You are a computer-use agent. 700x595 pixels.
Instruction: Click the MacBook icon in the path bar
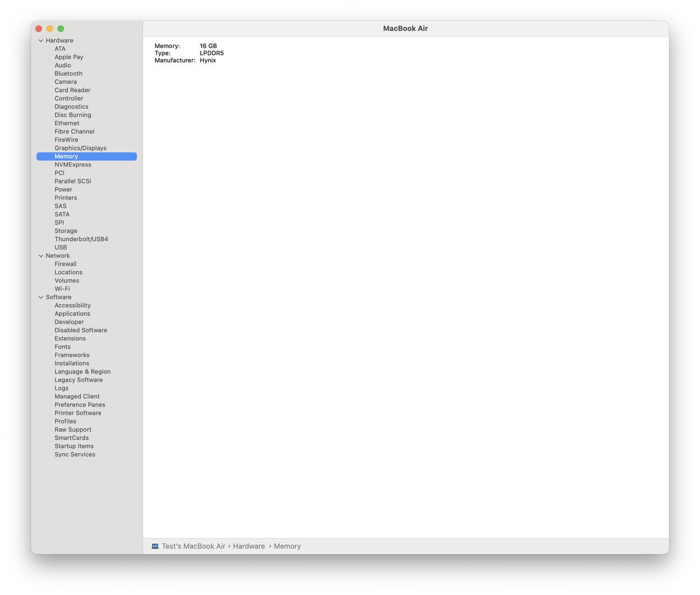[x=155, y=547]
